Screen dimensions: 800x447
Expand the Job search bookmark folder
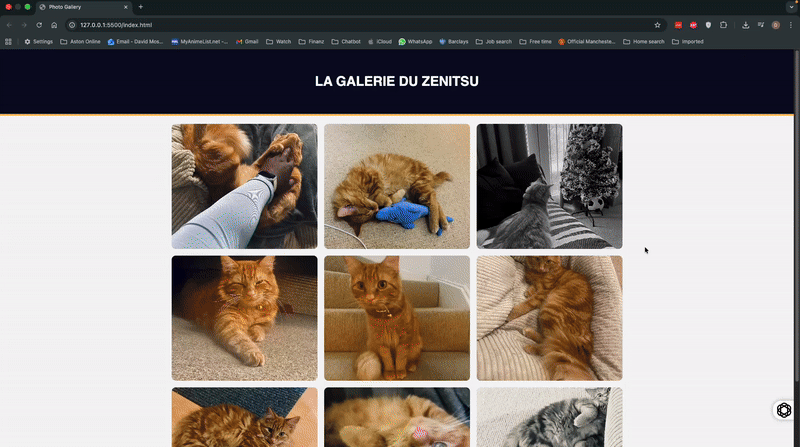tap(493, 42)
